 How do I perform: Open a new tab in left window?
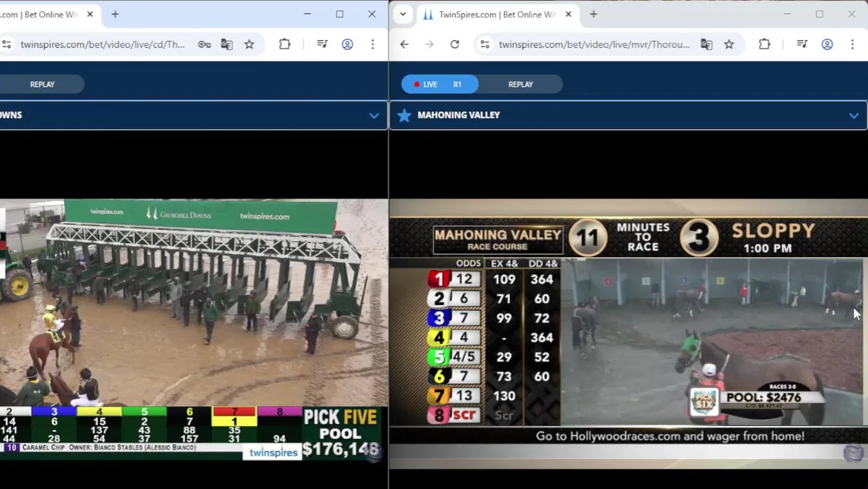pyautogui.click(x=115, y=14)
